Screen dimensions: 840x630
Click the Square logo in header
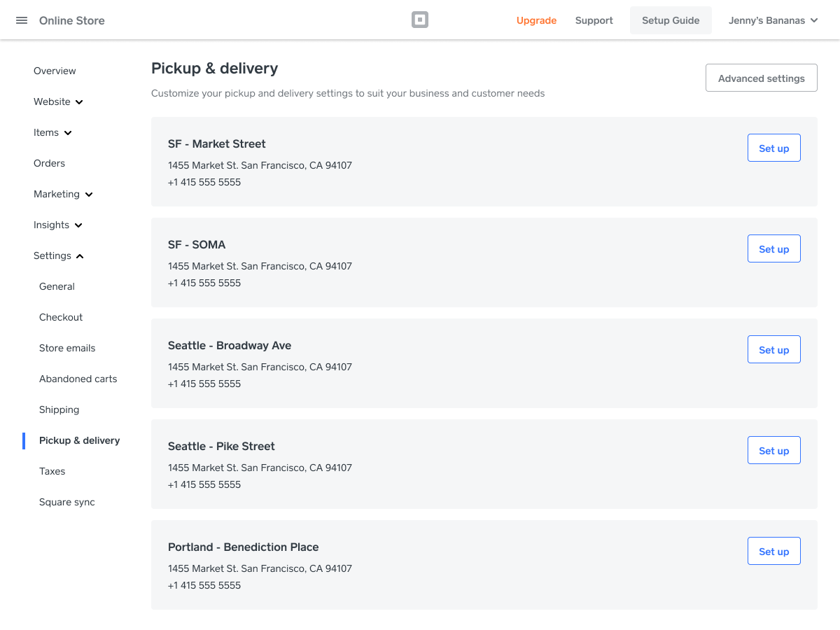[x=420, y=20]
